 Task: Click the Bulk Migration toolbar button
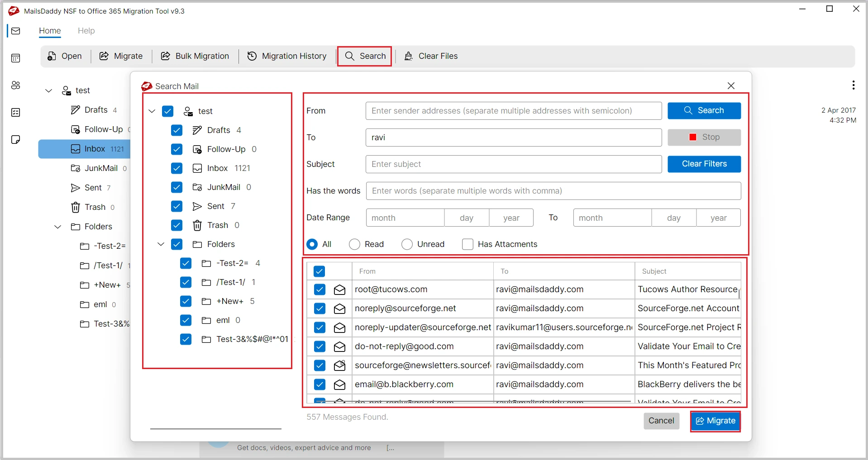[x=195, y=56]
